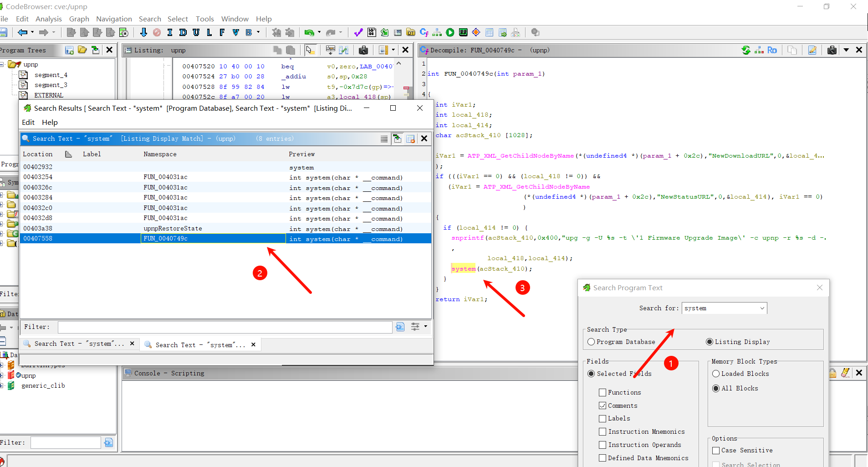868x467 pixels.
Task: Open folder icon in Program Trees header
Action: [x=82, y=50]
